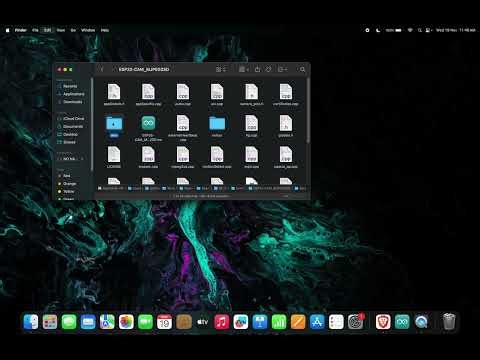Image resolution: width=480 pixels, height=360 pixels.
Task: Open Desktop in the sidebar
Action: tap(70, 134)
